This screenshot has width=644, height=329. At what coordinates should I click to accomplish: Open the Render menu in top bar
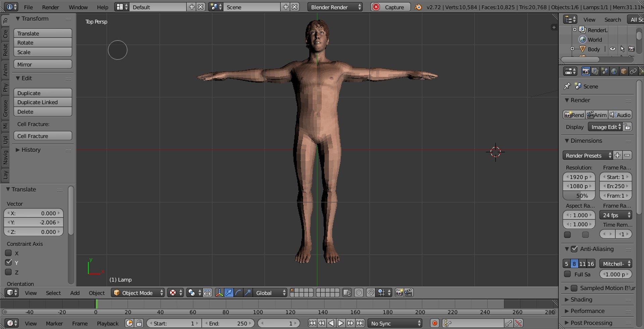point(51,7)
